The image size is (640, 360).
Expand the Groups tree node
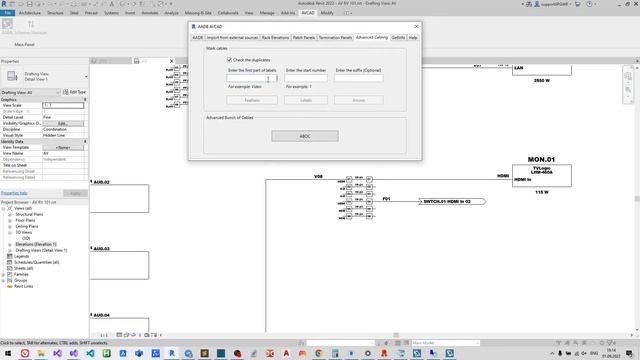[3, 280]
